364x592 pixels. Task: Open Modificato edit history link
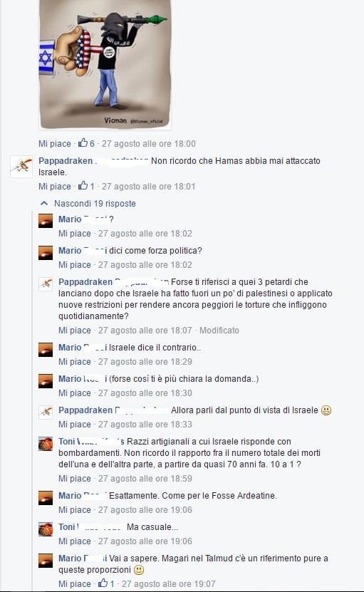pyautogui.click(x=219, y=331)
